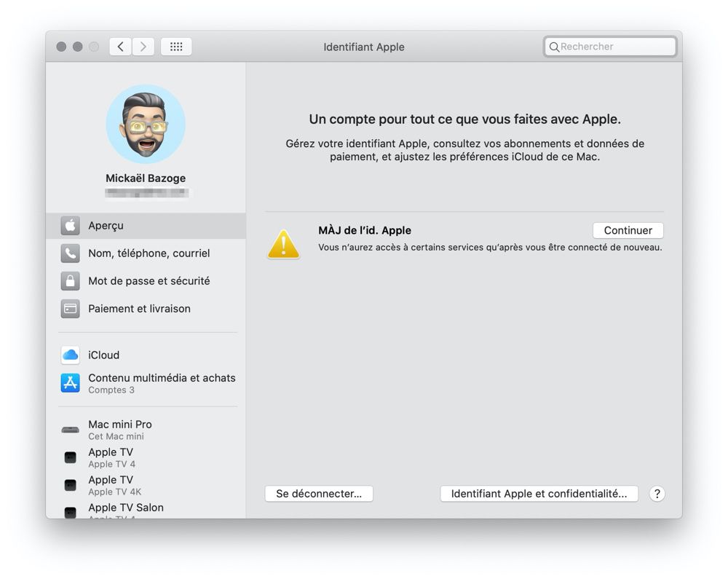Screen dimensions: 728x579
Task: Click the Apple TV 4 device icon
Action: pos(70,457)
